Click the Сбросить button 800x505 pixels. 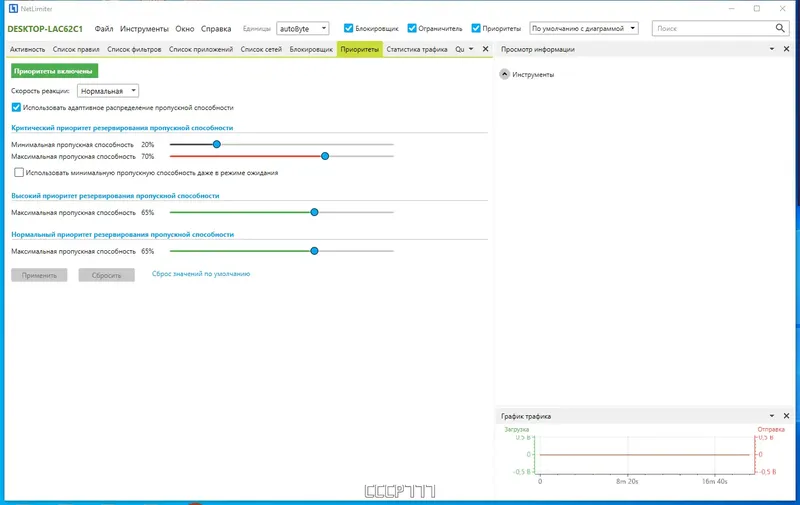pyautogui.click(x=107, y=275)
